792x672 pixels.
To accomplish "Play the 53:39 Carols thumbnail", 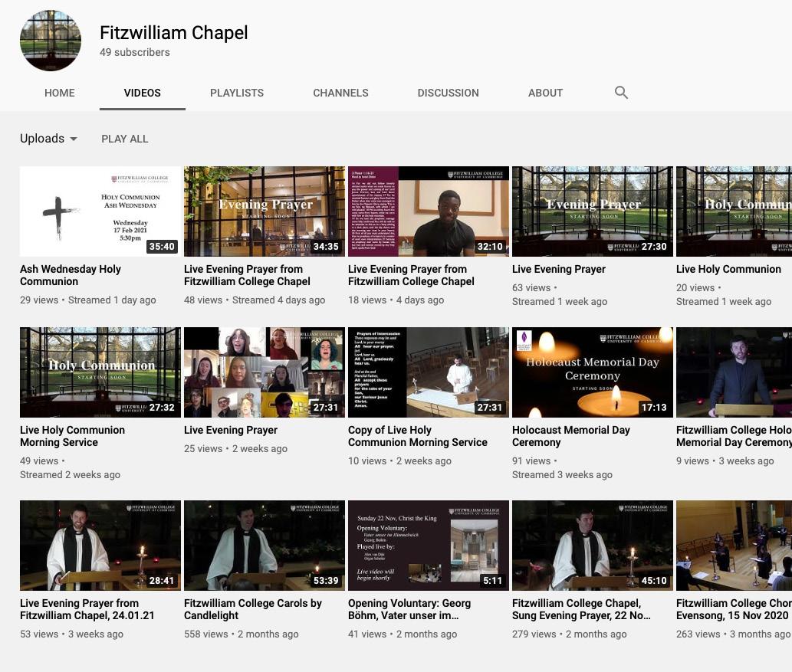I will pos(265,546).
